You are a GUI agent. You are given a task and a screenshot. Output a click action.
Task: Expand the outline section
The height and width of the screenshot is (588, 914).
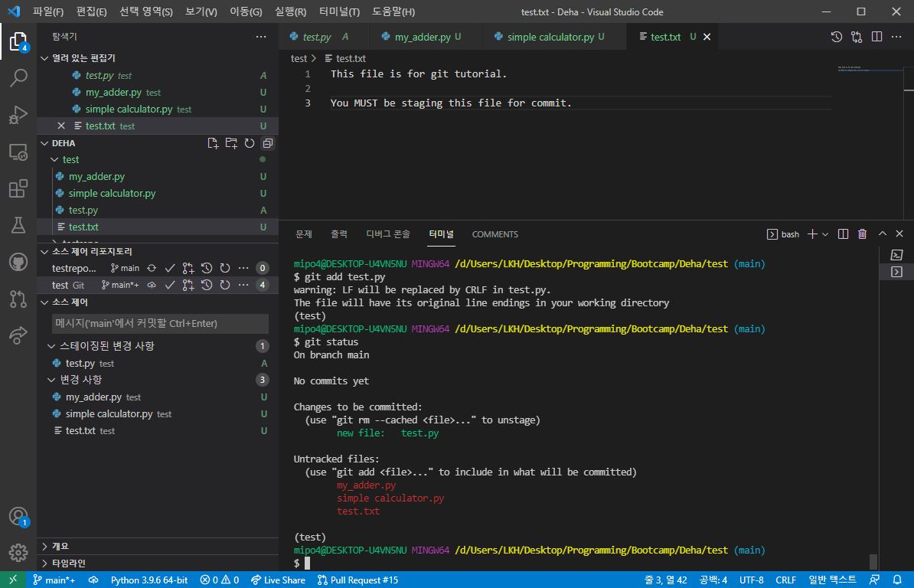(x=44, y=547)
